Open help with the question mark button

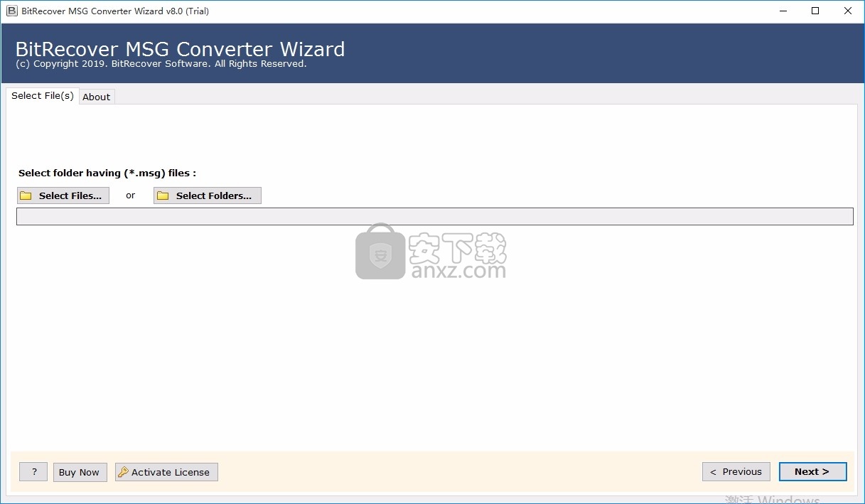(x=33, y=472)
